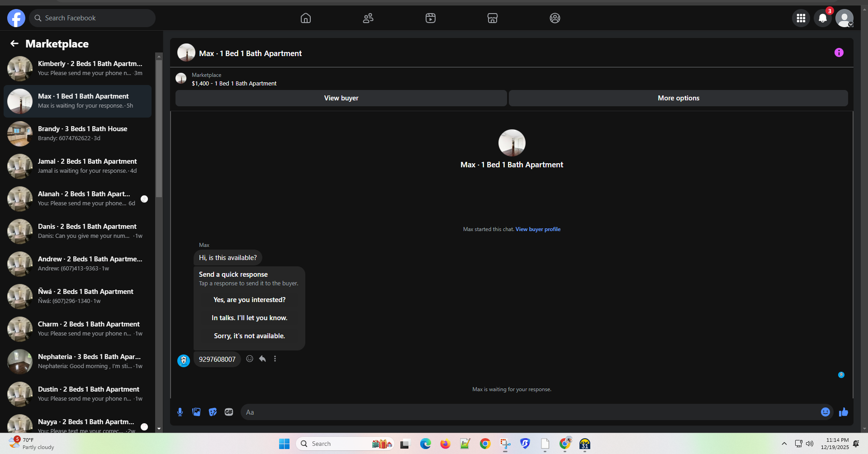This screenshot has height=454, width=868.
Task: Click the Search Facebook field
Action: [x=92, y=18]
